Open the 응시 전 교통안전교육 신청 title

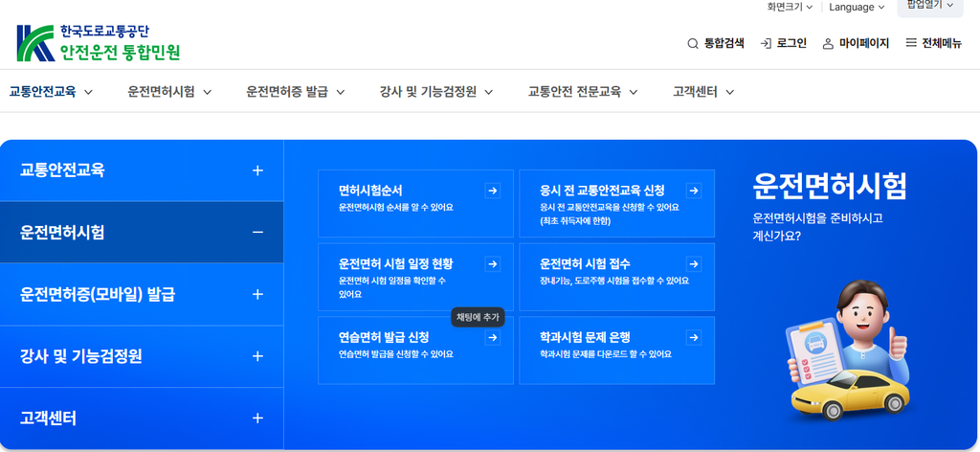tap(602, 191)
